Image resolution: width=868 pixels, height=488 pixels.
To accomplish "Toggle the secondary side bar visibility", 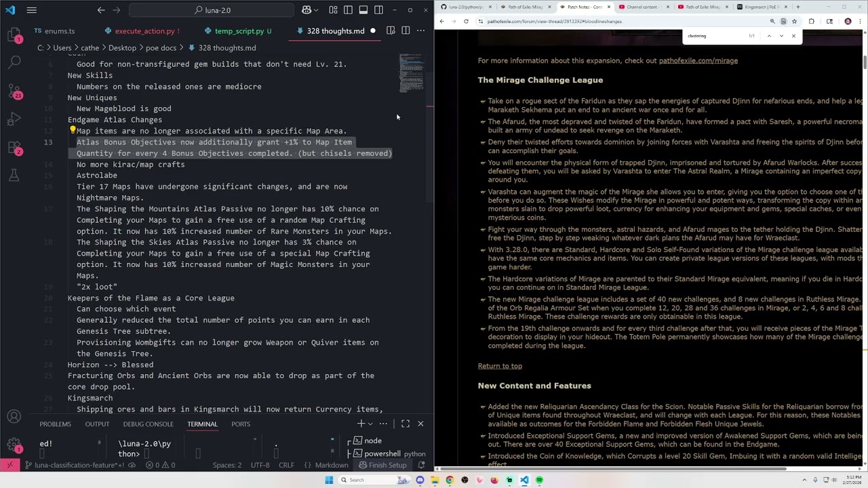I will (378, 10).
